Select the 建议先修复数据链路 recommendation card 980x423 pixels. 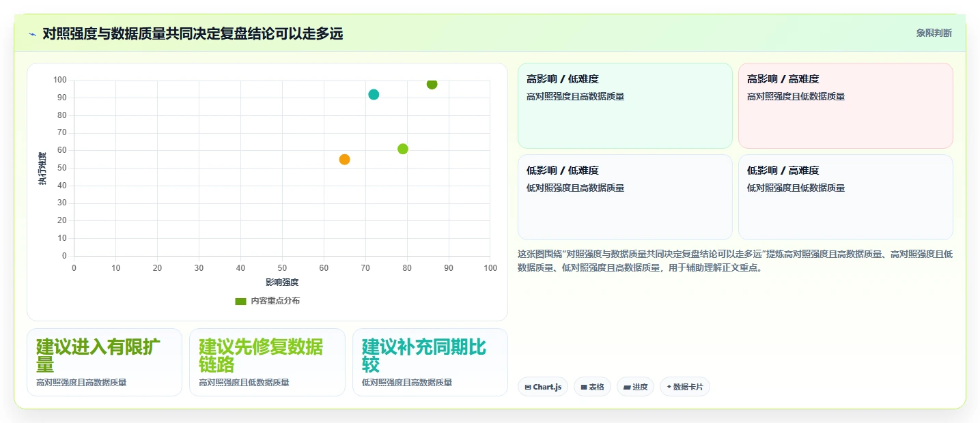267,362
